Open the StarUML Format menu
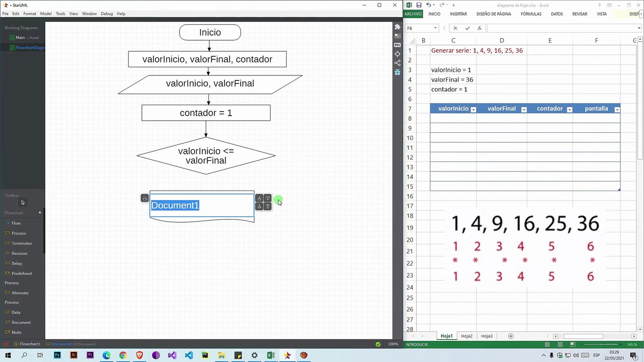Screen dimensions: 644x362 [30, 14]
